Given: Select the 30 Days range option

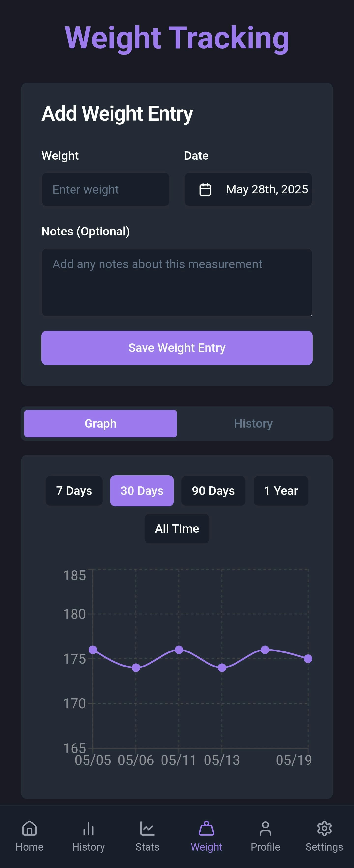Looking at the screenshot, I should click(142, 491).
